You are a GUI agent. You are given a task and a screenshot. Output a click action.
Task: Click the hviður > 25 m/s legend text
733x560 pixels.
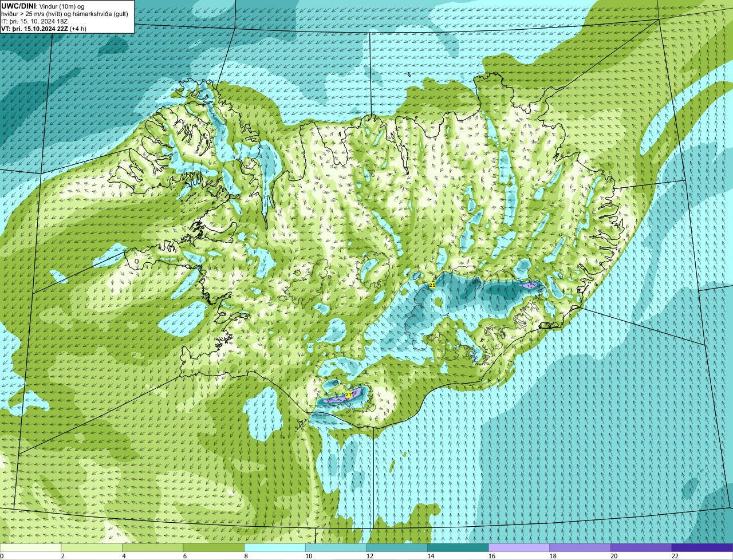tap(64, 14)
